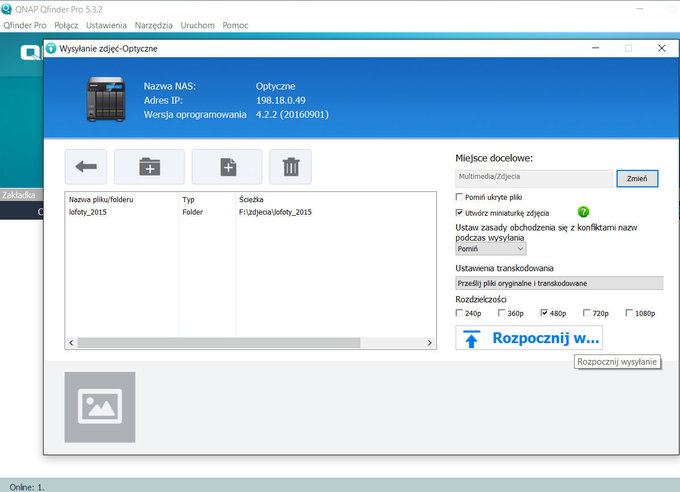
Task: Click the horizontal scrollbar thumb in the file list
Action: [x=219, y=343]
